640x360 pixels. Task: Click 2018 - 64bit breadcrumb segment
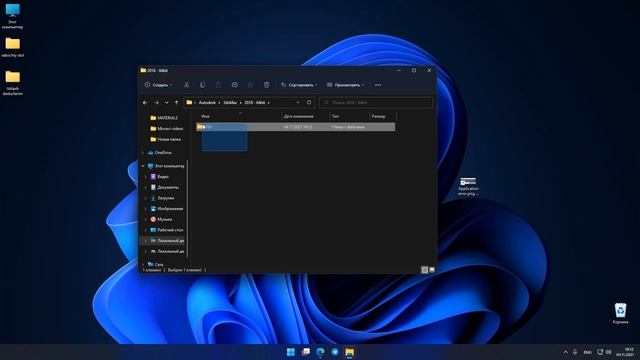(255, 102)
